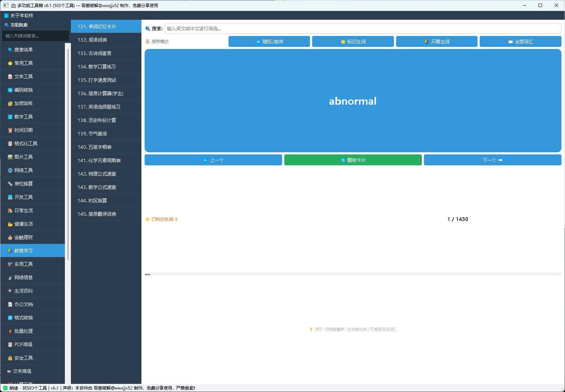565x392 pixels.
Task: Click the 顺序模式 status label
Action: click(157, 42)
